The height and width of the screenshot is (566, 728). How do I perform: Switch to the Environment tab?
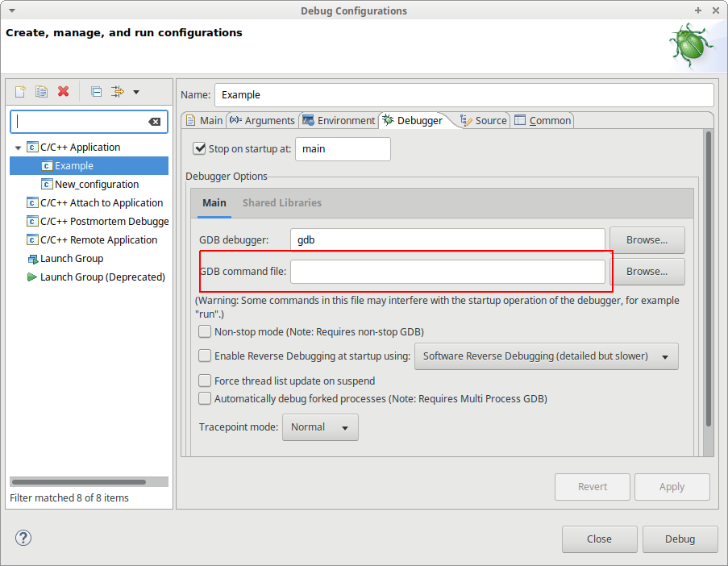point(339,120)
